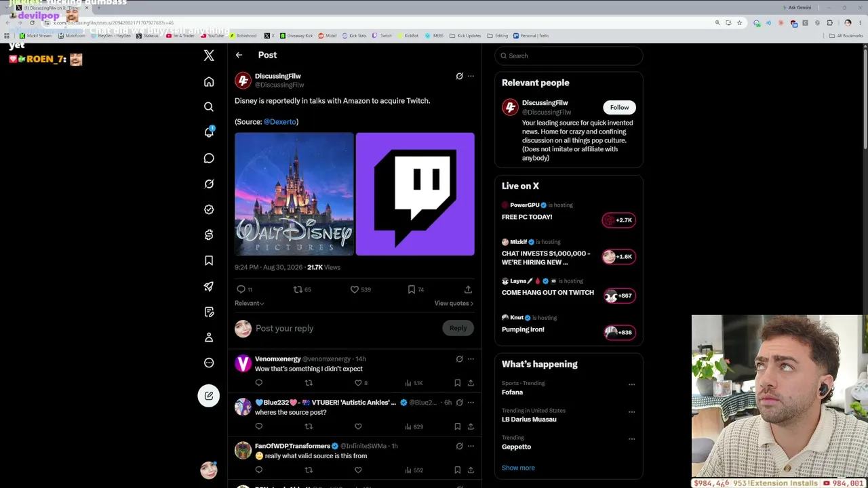Join COME HANG OUT ON TWITCH live
868x488 pixels.
[x=618, y=296]
